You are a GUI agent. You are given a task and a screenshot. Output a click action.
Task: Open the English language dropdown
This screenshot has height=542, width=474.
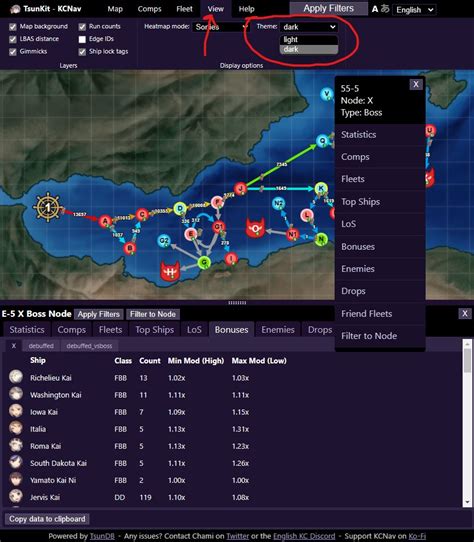click(x=415, y=10)
